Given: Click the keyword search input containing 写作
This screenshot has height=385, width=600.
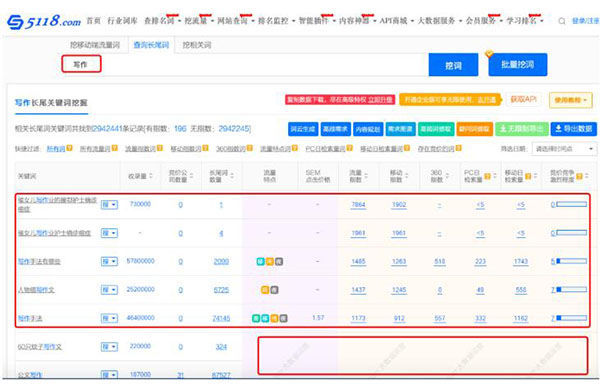Looking at the screenshot, I should tap(245, 64).
